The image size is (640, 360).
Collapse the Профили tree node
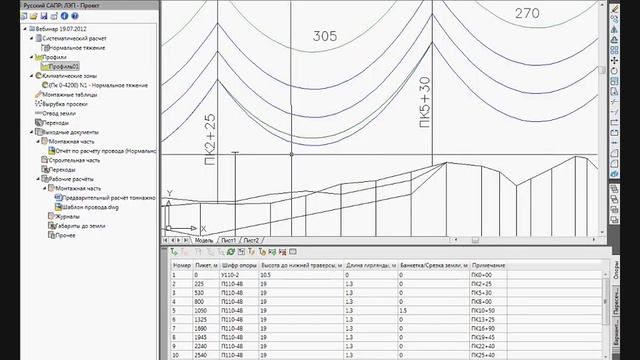click(32, 57)
